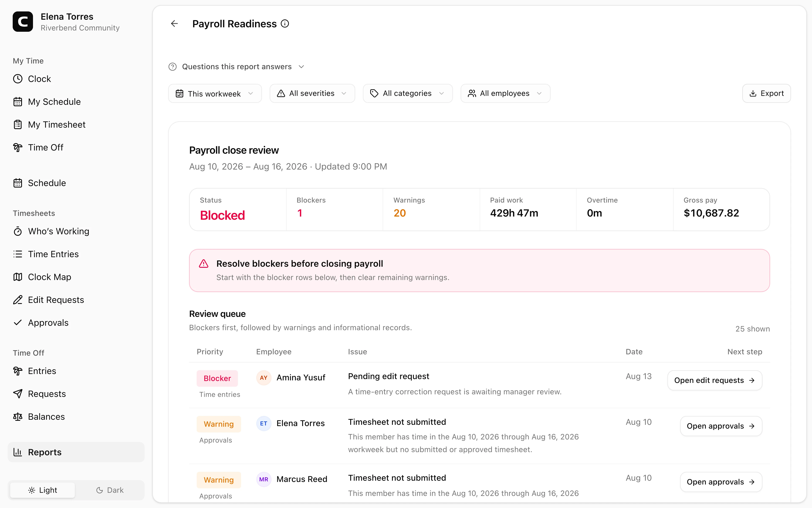
Task: Open the All employees filter dropdown
Action: coord(505,94)
